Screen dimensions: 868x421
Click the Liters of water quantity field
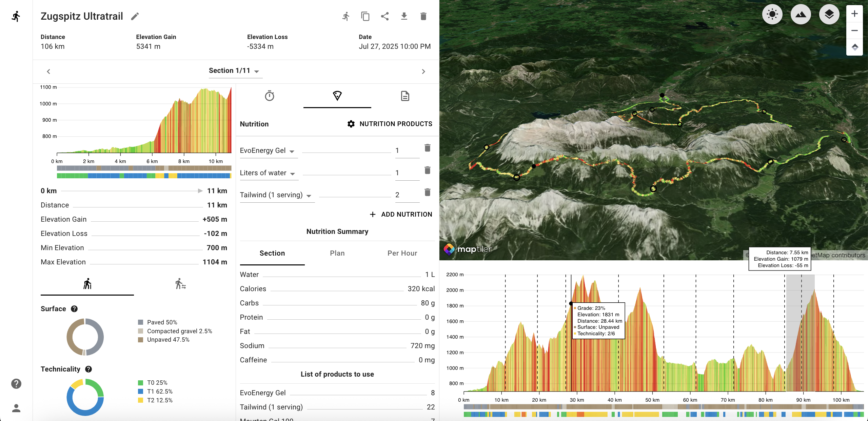(x=406, y=173)
